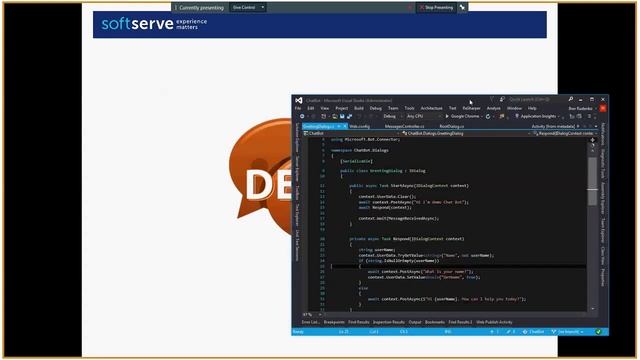Open the Error List panel tab
This screenshot has width=640, height=360.
pyautogui.click(x=310, y=322)
